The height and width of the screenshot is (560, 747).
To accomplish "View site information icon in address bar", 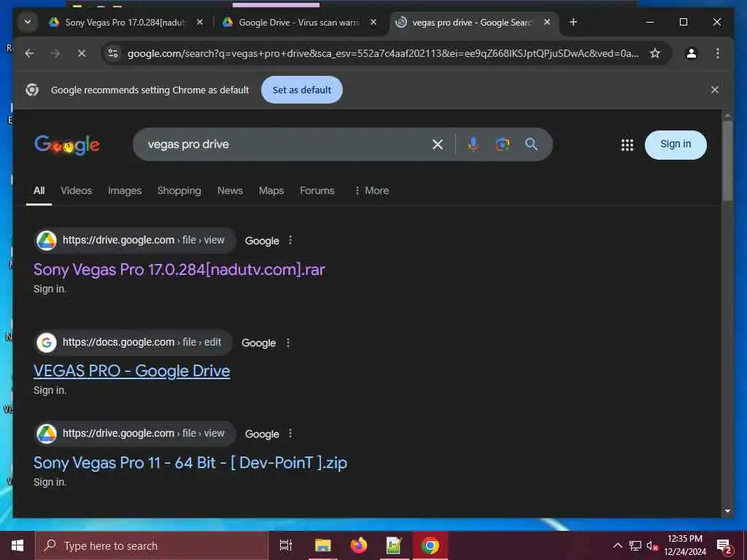I will [113, 53].
